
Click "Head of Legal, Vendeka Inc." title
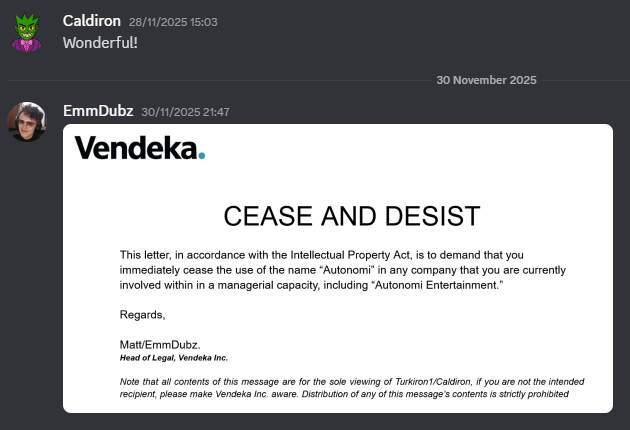click(x=174, y=357)
